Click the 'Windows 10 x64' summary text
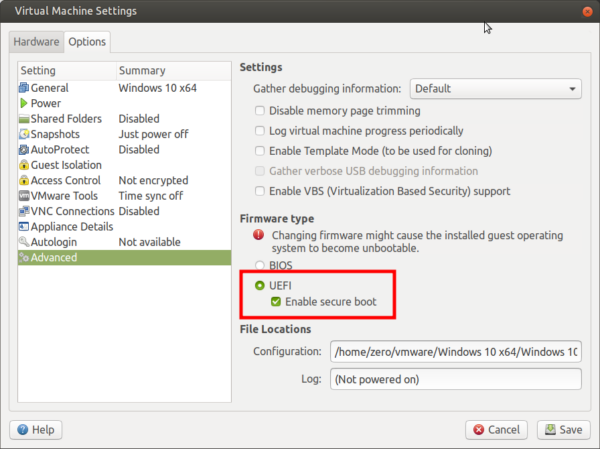Viewport: 600px width, 449px height. [158, 88]
